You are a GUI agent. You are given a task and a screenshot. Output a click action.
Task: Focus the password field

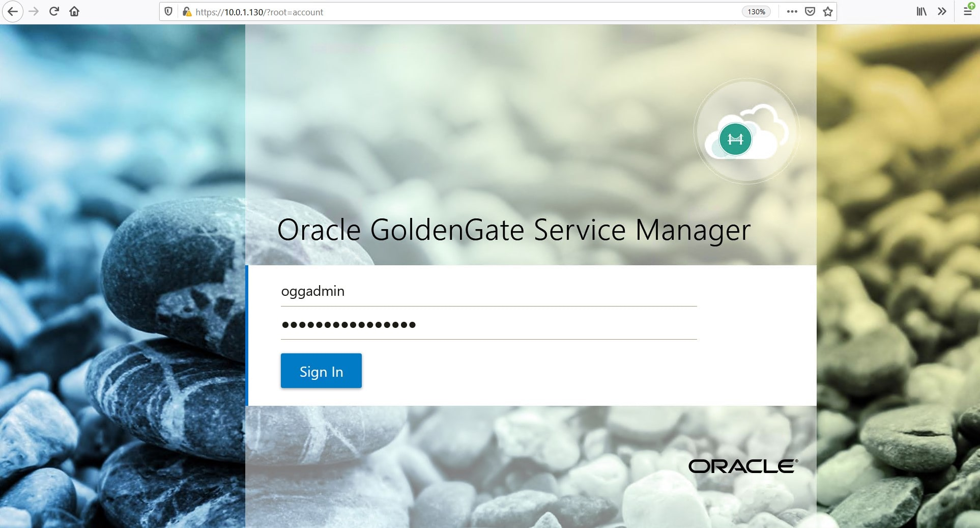coord(488,325)
